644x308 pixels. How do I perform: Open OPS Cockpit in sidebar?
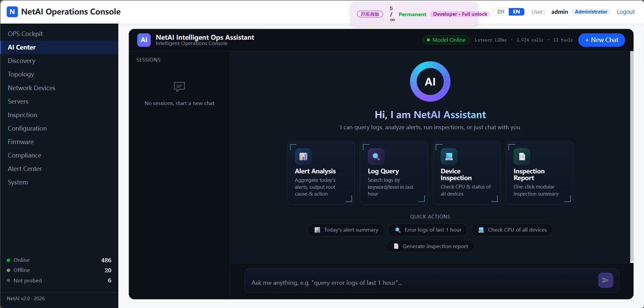click(x=59, y=34)
